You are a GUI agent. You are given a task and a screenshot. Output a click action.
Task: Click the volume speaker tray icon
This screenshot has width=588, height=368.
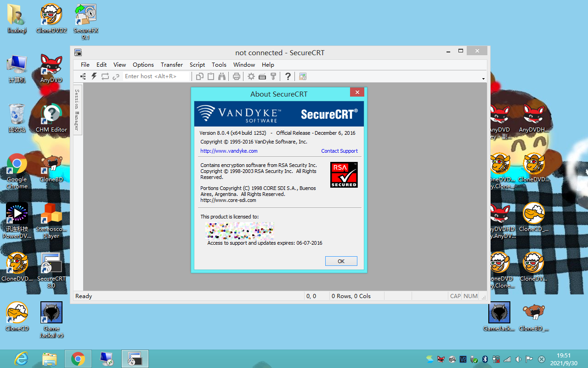(518, 359)
